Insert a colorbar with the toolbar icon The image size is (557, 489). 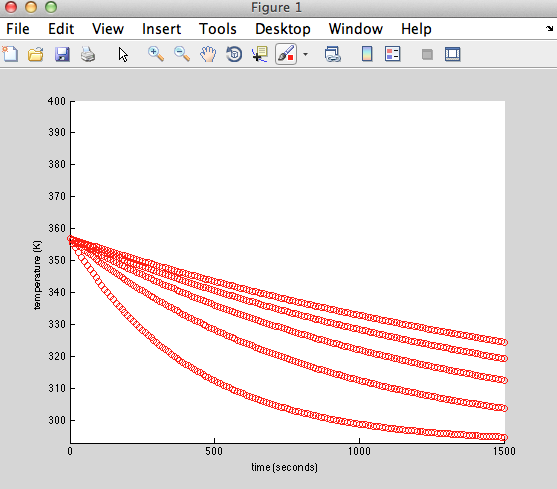coord(367,54)
